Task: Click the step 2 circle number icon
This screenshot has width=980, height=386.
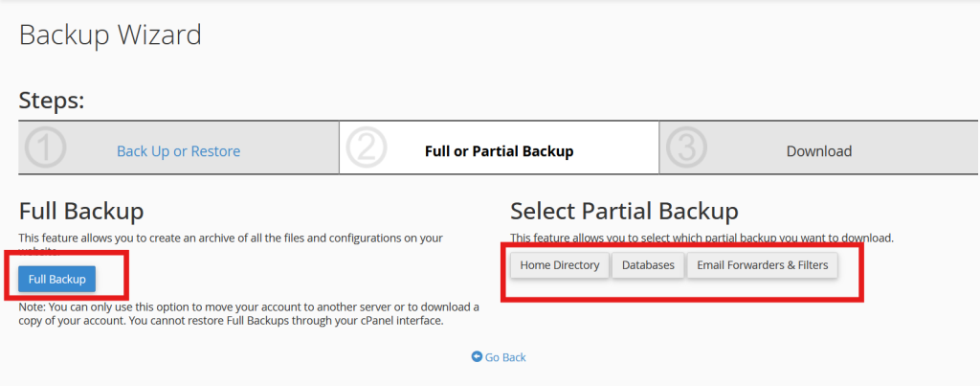Action: pyautogui.click(x=365, y=148)
